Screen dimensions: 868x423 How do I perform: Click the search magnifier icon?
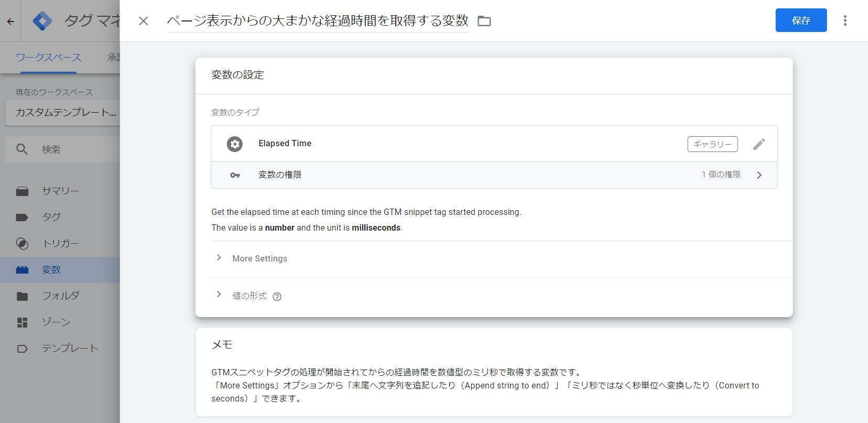point(22,149)
